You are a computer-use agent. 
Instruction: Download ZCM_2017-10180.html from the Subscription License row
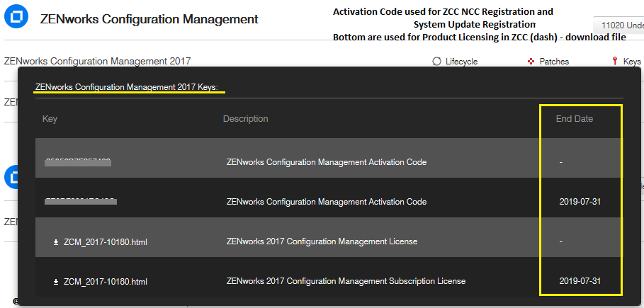(105, 282)
